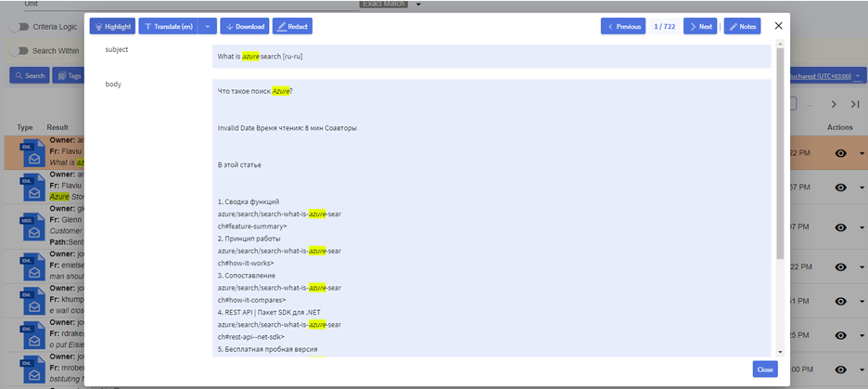Image resolution: width=868 pixels, height=389 pixels.
Task: Expand actions arrow for Azure Storage row
Action: 862,188
